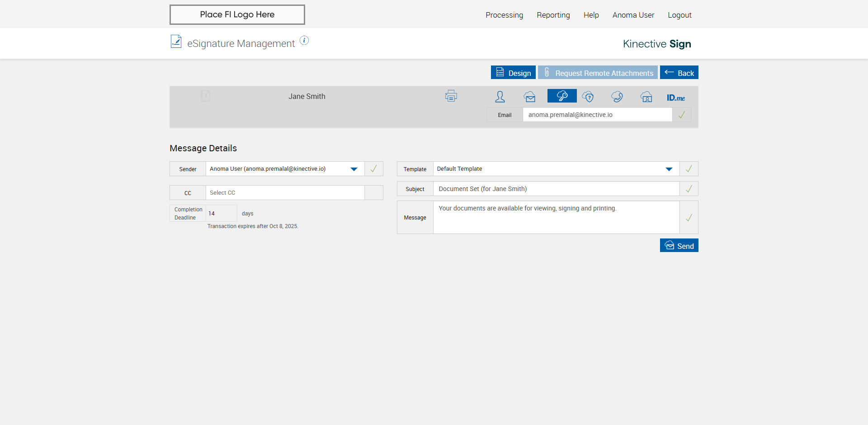Viewport: 868px width, 425px height.
Task: Click the green checkmark beside Sender
Action: (374, 169)
